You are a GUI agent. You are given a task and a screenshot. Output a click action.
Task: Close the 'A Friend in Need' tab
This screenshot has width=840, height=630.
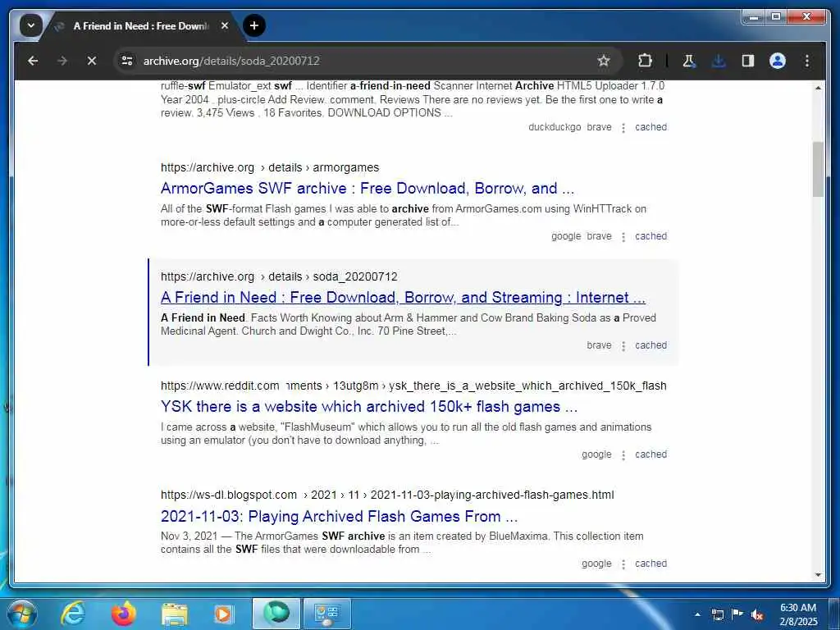225,25
